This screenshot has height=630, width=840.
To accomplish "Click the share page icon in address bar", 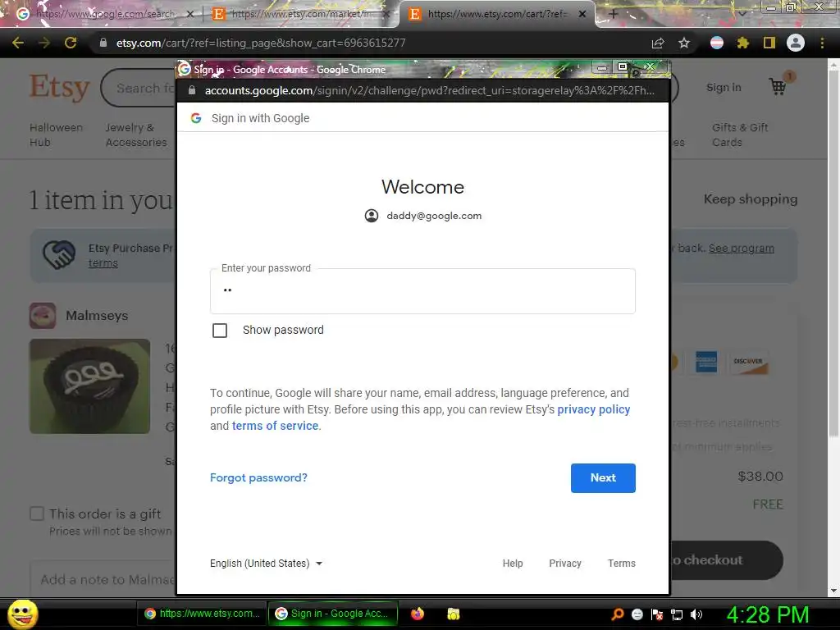I will click(x=658, y=43).
